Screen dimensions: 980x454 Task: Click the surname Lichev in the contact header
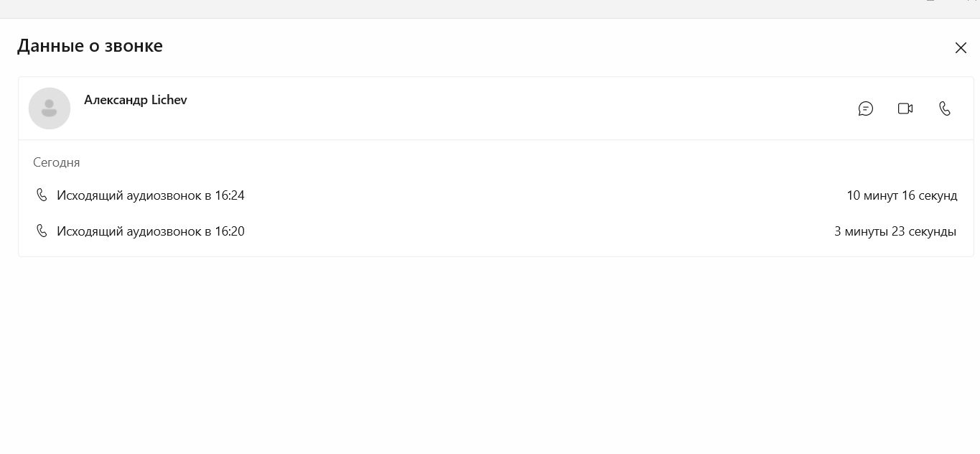[x=169, y=100]
